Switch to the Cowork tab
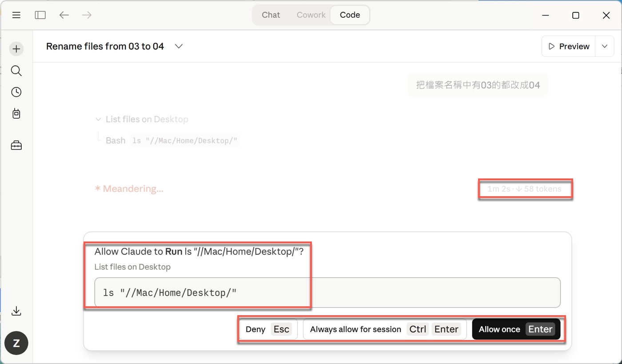Image resolution: width=622 pixels, height=364 pixels. 311,15
